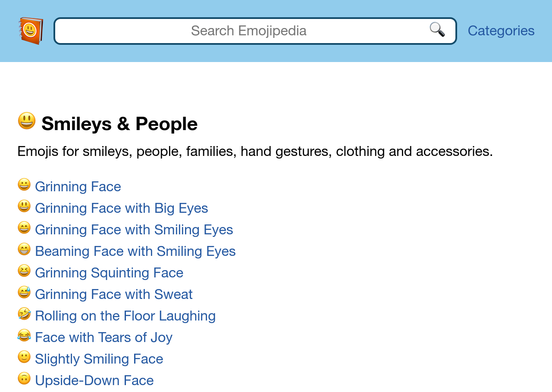This screenshot has height=392, width=552.
Task: Click the Slightly Smiling Face emoji icon
Action: [24, 357]
